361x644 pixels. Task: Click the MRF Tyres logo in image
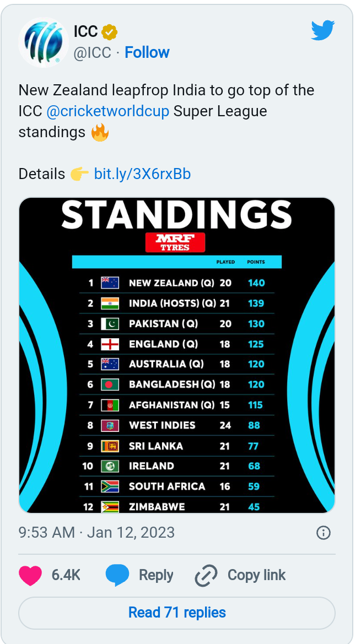[175, 242]
